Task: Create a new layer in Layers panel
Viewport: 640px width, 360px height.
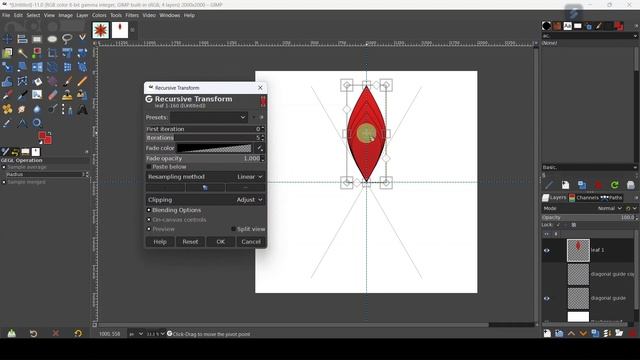Action: point(547,333)
